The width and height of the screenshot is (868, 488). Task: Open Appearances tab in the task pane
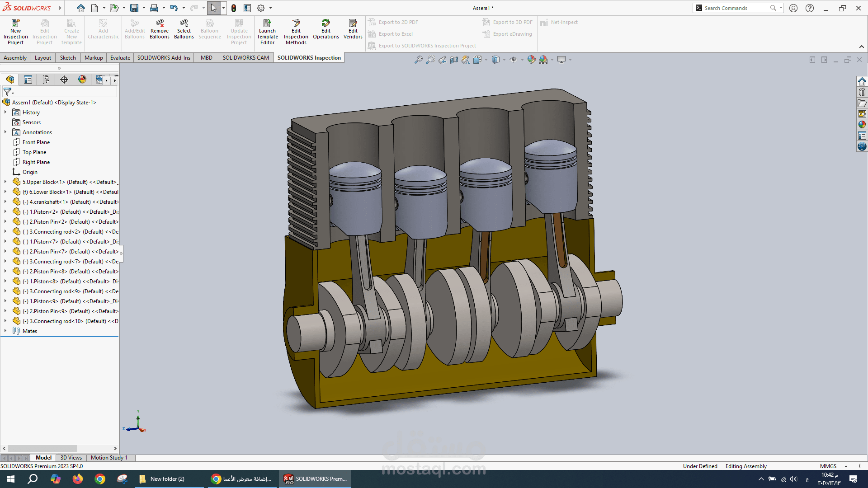[862, 125]
